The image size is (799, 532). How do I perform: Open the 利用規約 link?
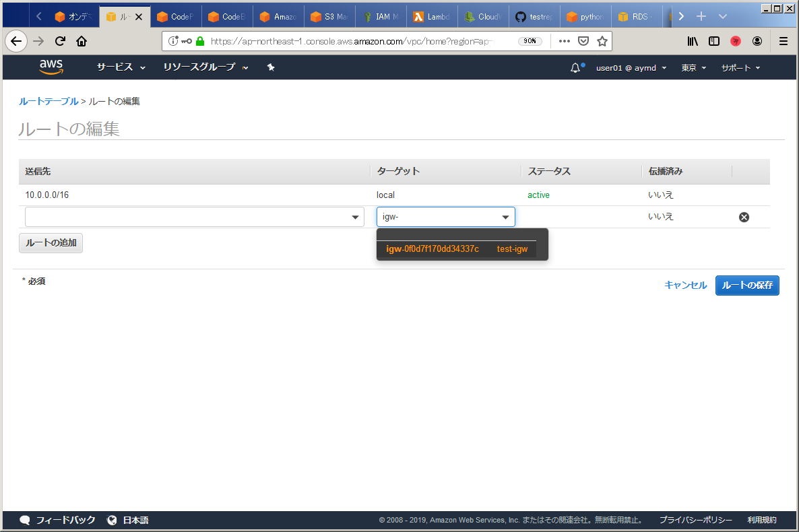tap(762, 520)
